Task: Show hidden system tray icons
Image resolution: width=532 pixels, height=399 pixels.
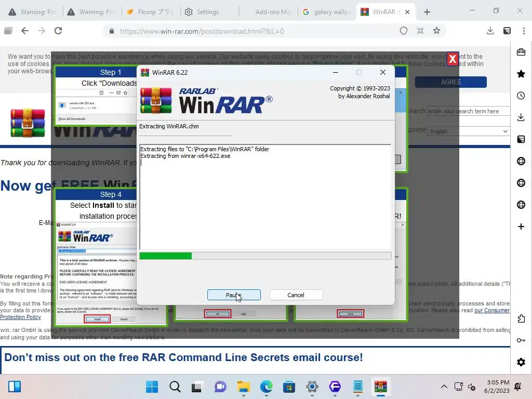Action: pos(444,387)
